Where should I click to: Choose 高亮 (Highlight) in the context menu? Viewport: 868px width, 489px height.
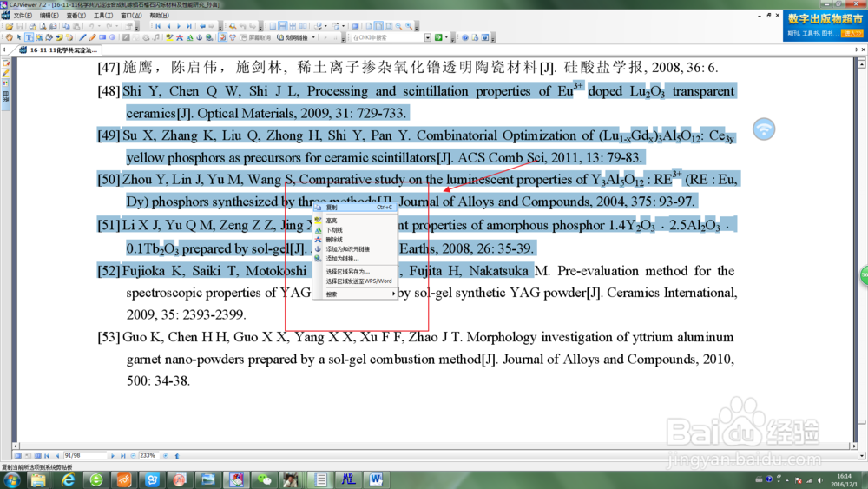click(x=355, y=221)
